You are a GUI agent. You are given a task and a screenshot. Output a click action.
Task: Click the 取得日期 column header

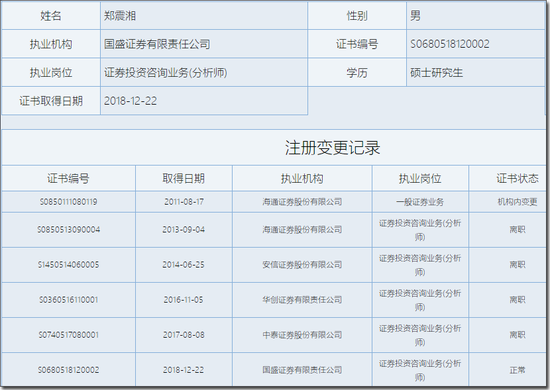[183, 179]
